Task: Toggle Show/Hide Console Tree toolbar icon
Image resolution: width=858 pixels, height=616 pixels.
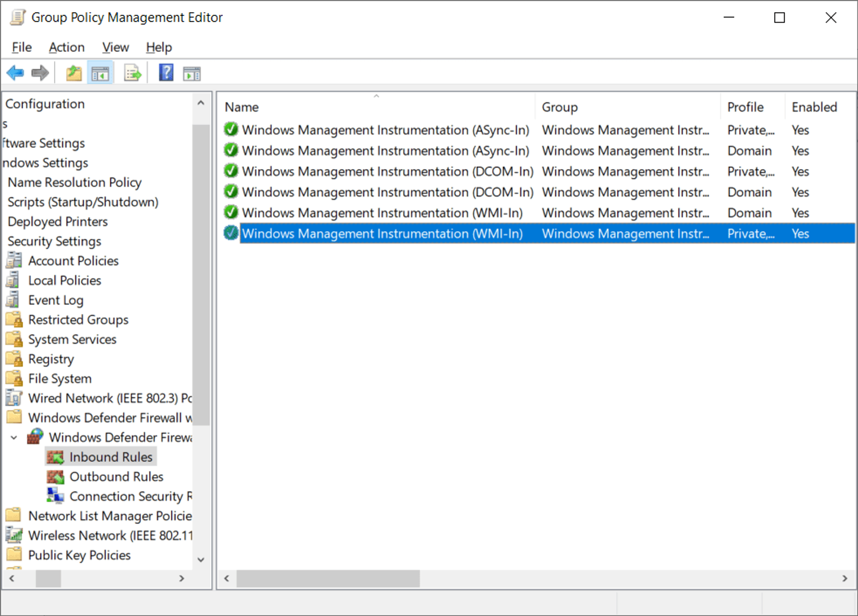Action: [100, 73]
